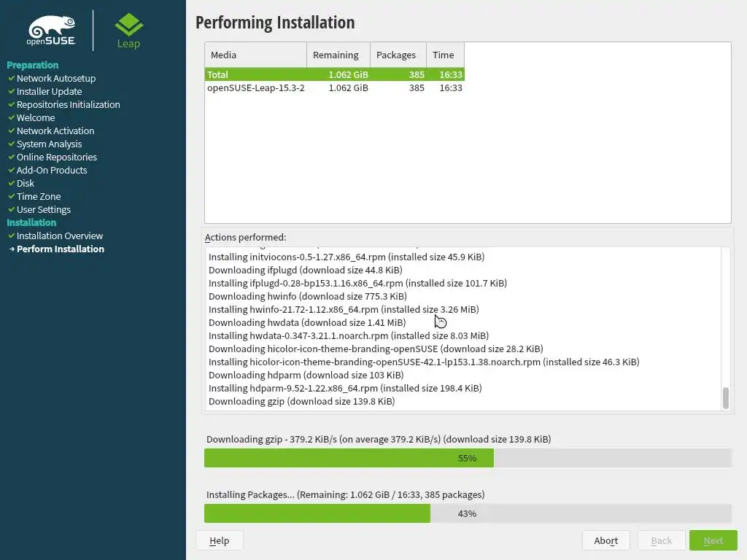This screenshot has height=560, width=747.
Task: Click the Online Repositories step label
Action: [x=57, y=157]
